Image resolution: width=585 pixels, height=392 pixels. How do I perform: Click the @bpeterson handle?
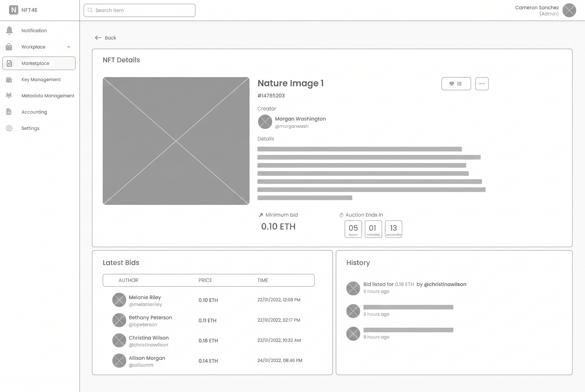[x=143, y=325]
